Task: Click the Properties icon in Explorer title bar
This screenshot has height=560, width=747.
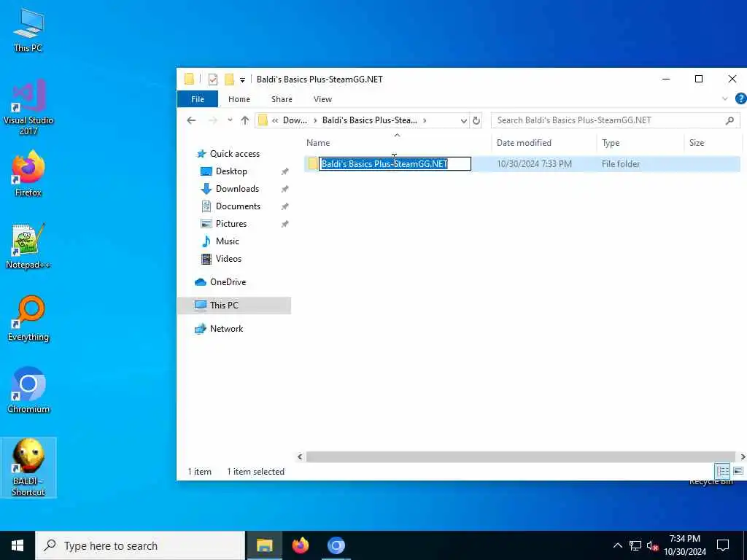Action: point(213,79)
